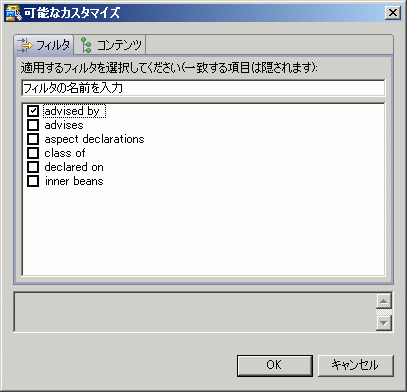The image size is (407, 392).
Task: Enable the inner beans checkbox
Action: (33, 181)
